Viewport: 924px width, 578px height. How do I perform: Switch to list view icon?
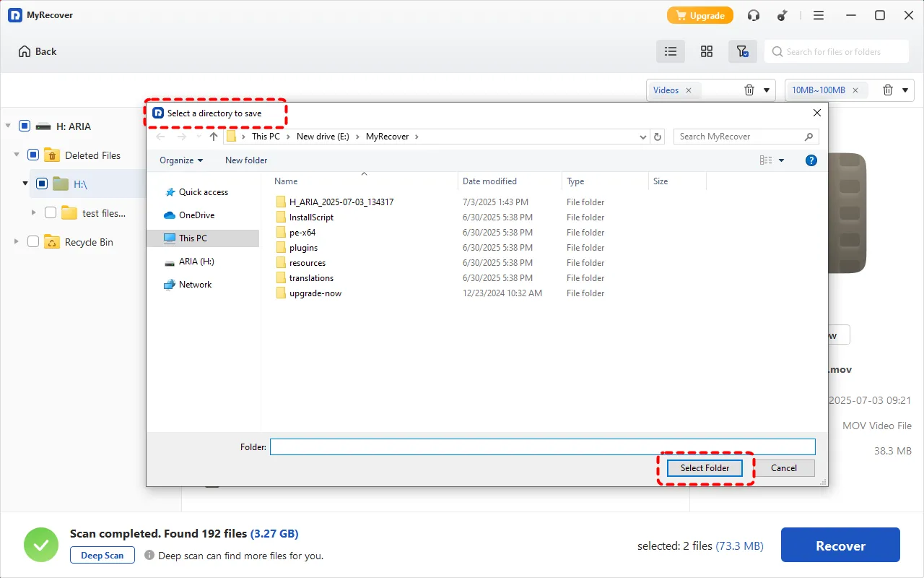(671, 51)
